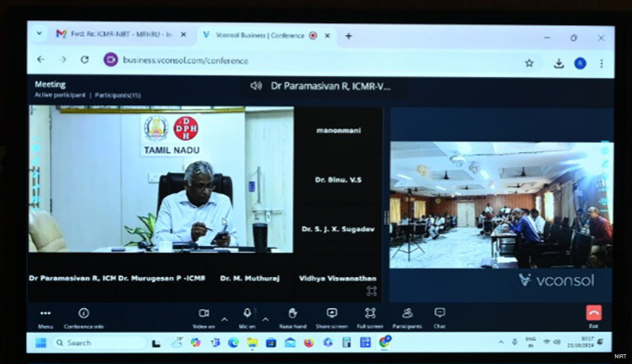Image resolution: width=632 pixels, height=364 pixels.
Task: Open the Chat icon
Action: click(x=440, y=313)
